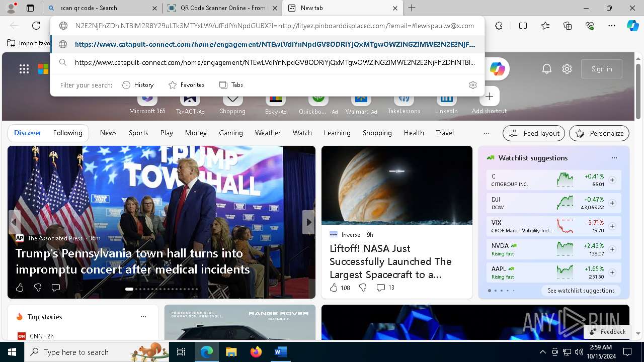
Task: Add NVDA to watchlist
Action: 612,249
